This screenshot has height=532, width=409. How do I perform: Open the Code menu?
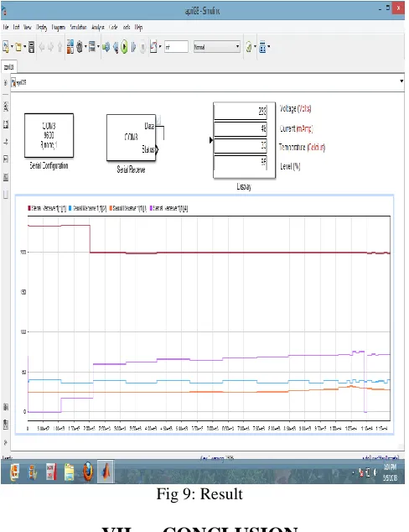coord(113,27)
